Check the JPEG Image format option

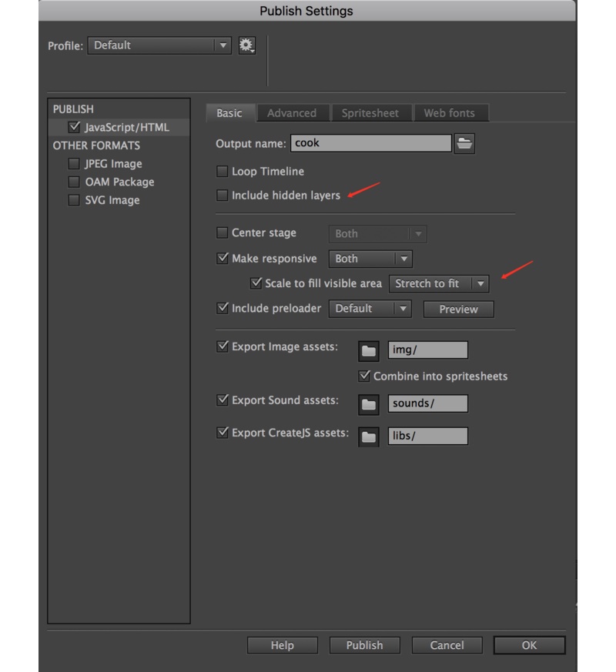pyautogui.click(x=74, y=164)
